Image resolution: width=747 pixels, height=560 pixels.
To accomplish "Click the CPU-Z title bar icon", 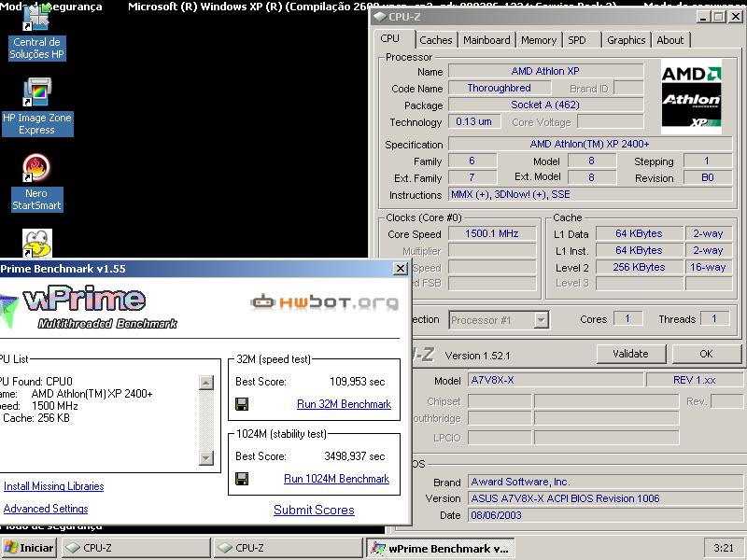I will [x=380, y=17].
